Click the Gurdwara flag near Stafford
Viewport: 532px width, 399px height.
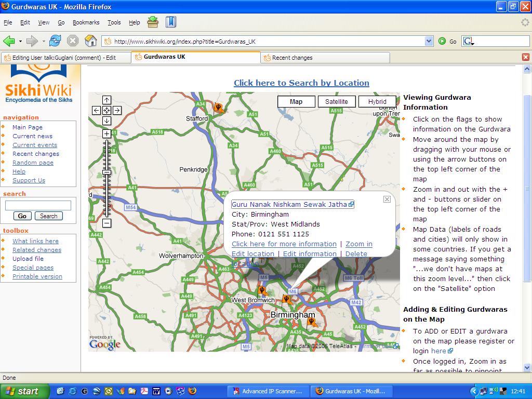(219, 108)
